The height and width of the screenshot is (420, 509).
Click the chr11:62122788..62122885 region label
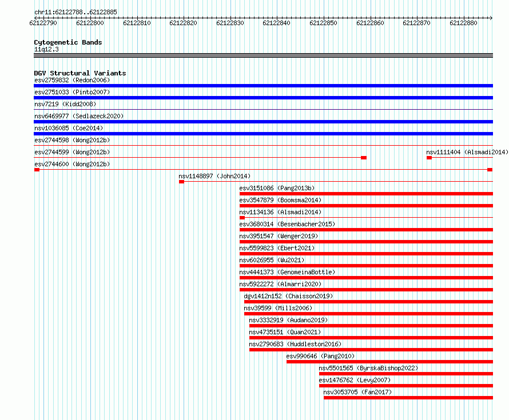point(75,12)
